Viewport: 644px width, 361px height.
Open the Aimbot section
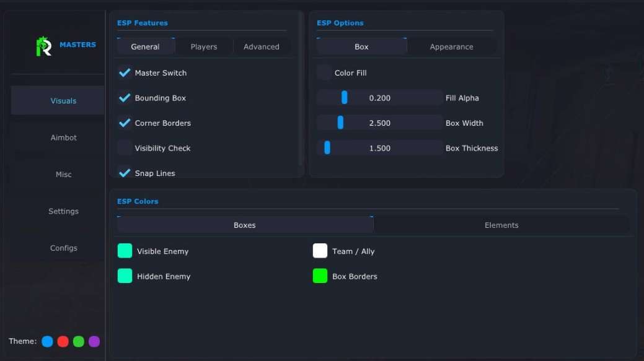click(x=58, y=137)
